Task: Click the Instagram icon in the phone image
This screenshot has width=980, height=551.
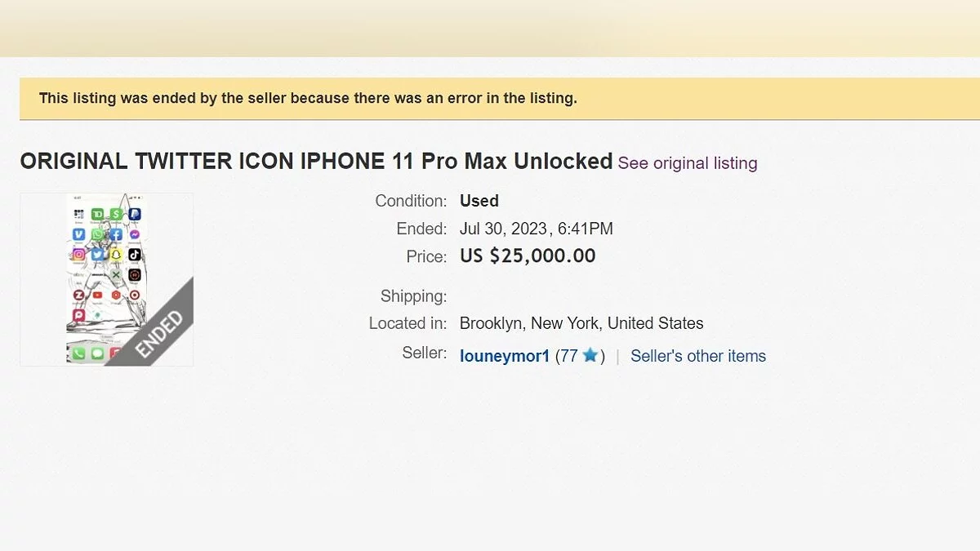Action: tap(79, 255)
